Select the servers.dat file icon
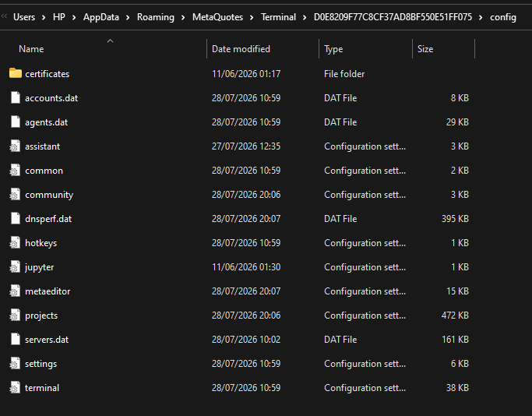 click(x=16, y=340)
